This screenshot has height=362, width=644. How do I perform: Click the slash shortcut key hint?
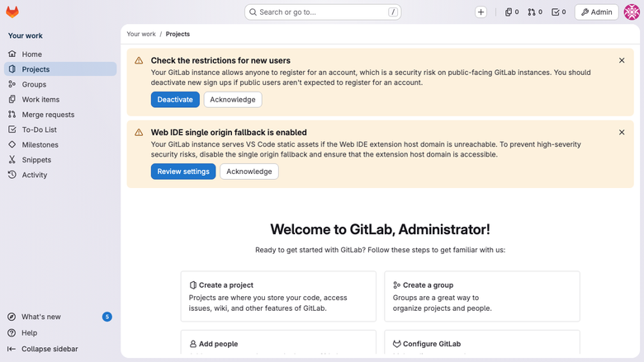[393, 12]
